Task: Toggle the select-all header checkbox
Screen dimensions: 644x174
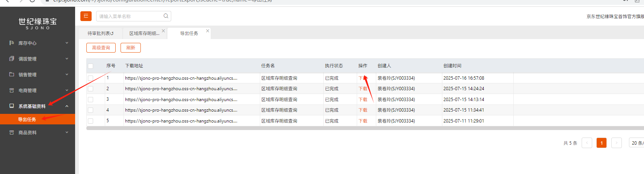Action: (x=90, y=66)
